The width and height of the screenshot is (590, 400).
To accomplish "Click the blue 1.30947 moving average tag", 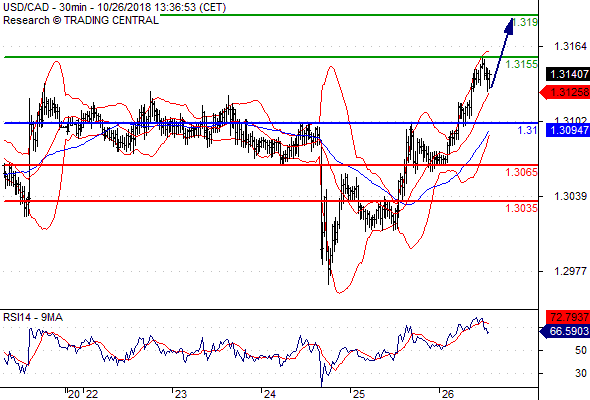I will pos(568,130).
